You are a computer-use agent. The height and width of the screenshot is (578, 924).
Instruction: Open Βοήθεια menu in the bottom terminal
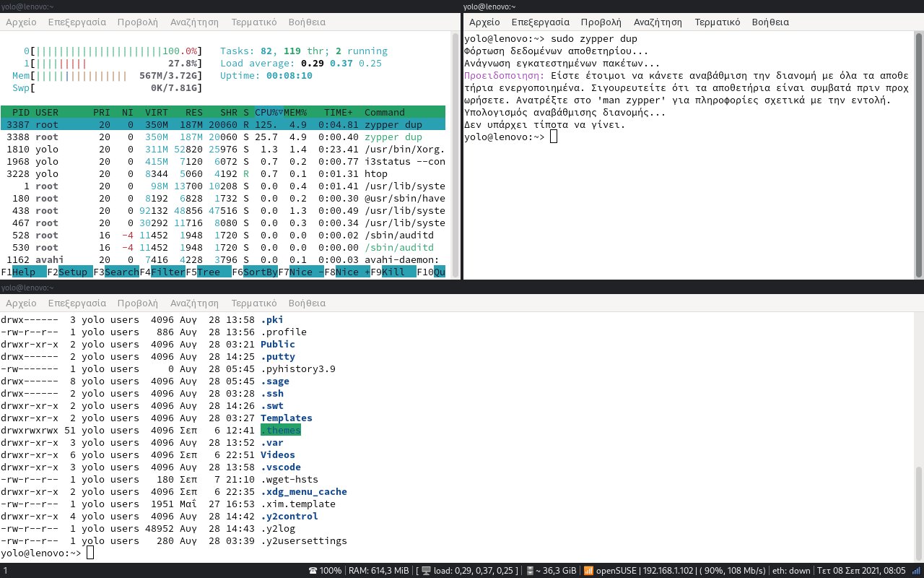(307, 303)
